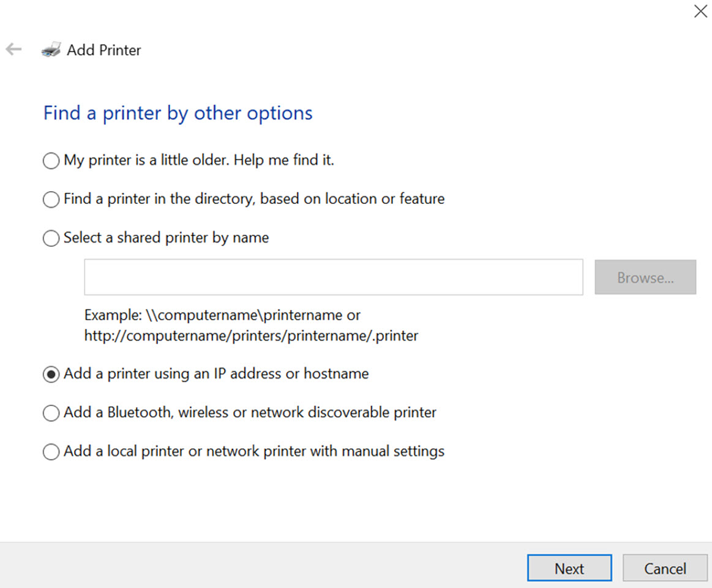712x588 pixels.
Task: Click the label text of the Bluetooth option
Action: [249, 413]
